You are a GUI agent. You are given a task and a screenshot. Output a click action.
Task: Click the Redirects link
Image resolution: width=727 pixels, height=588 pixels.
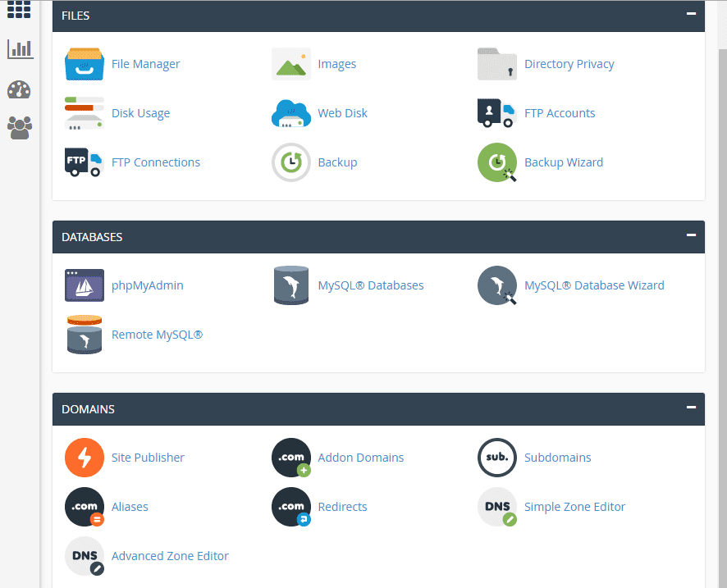(x=342, y=506)
